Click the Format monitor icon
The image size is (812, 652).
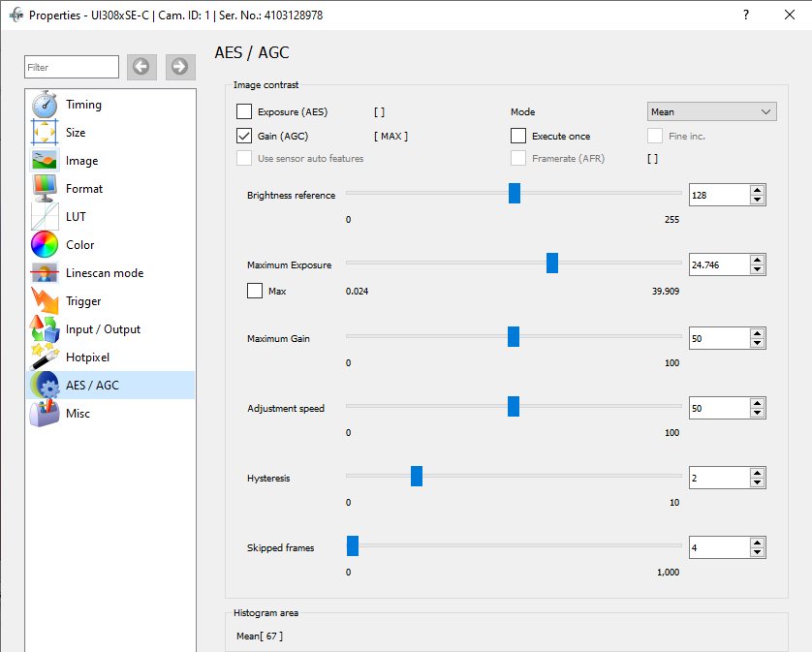click(x=45, y=189)
